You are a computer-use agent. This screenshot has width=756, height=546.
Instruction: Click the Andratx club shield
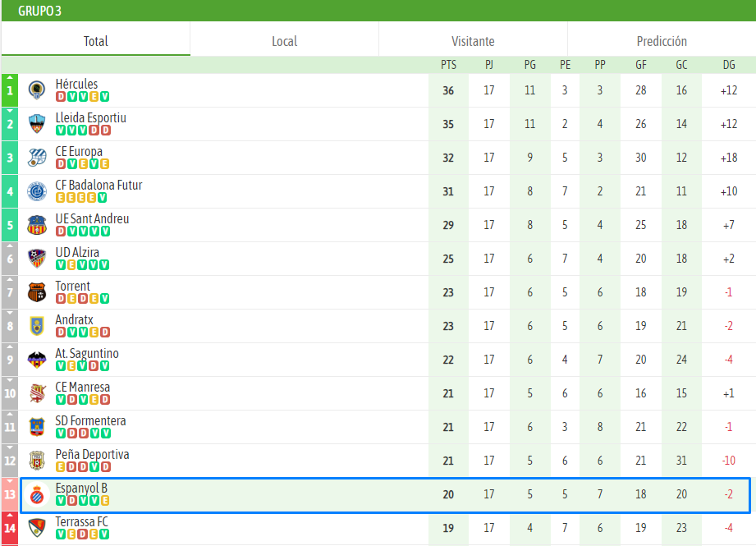tap(36, 325)
